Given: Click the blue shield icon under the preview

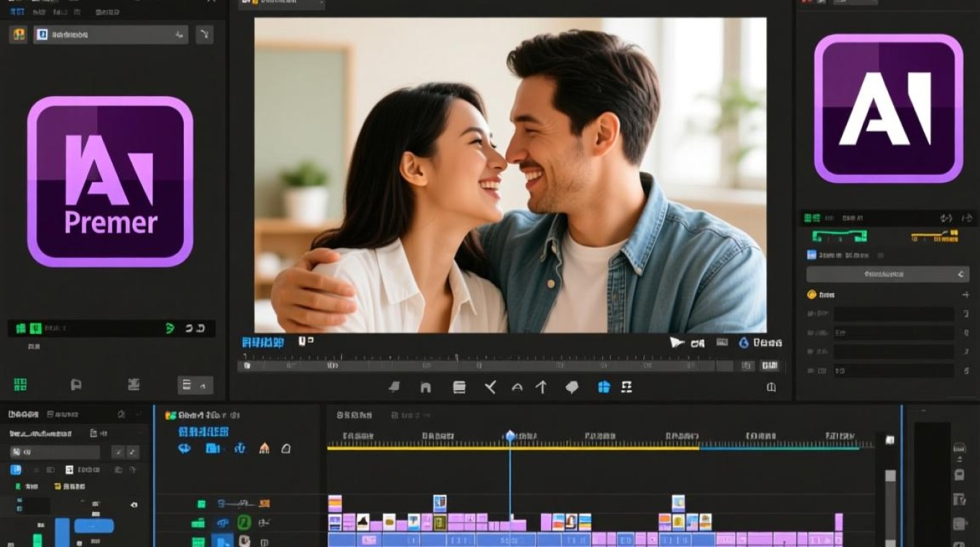Looking at the screenshot, I should pos(604,387).
